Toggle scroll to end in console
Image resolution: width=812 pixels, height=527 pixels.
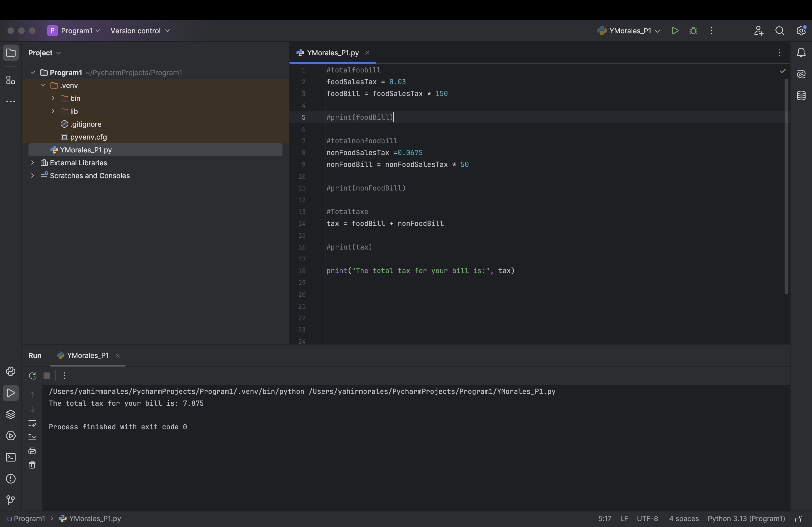tap(32, 437)
